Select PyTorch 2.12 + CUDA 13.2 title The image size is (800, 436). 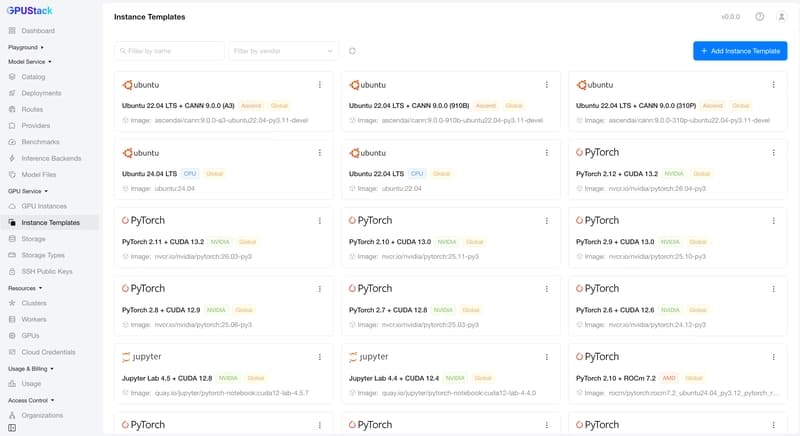click(617, 174)
